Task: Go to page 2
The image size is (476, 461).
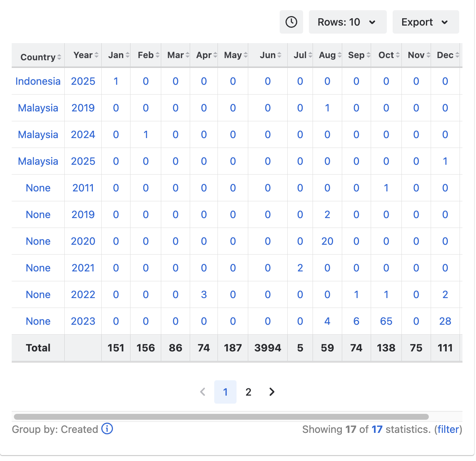Action: [248, 392]
